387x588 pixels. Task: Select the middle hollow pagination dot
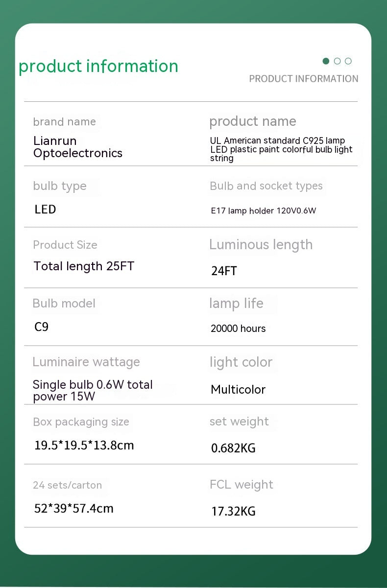(x=337, y=61)
